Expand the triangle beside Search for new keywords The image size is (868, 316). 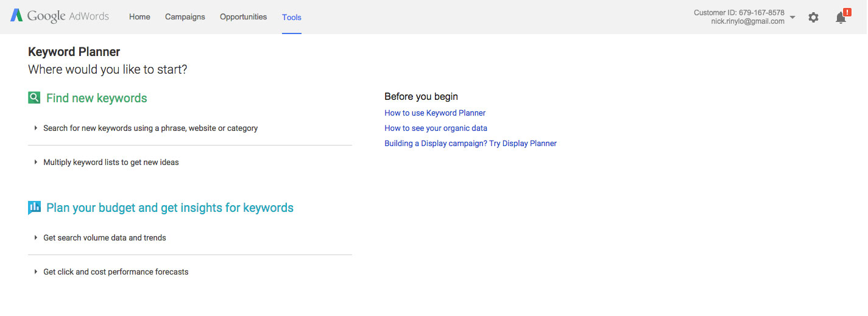pos(36,128)
